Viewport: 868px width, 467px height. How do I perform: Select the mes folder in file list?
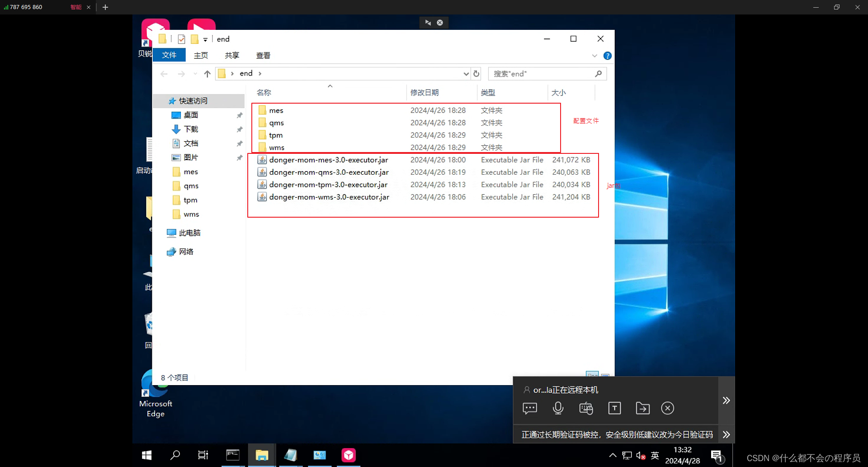(276, 110)
